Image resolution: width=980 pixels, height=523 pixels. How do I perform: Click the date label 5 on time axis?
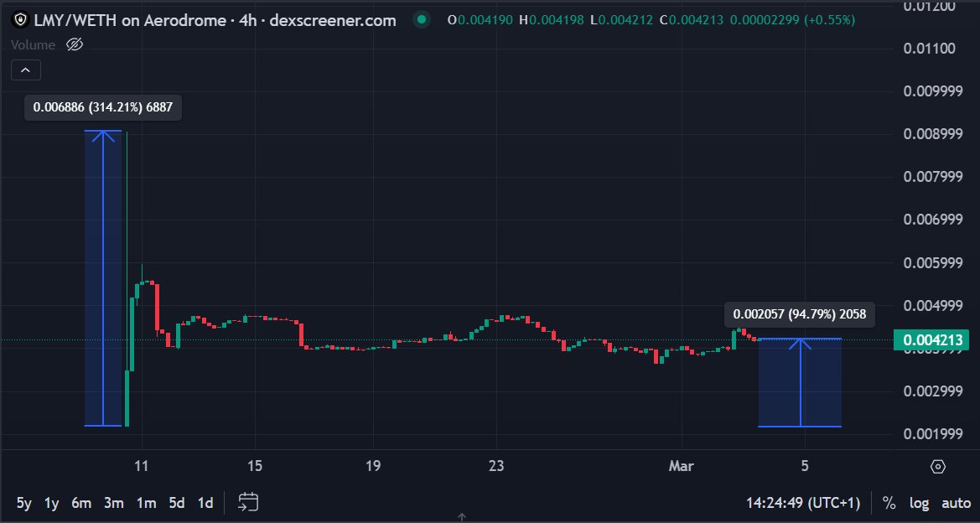pyautogui.click(x=805, y=466)
